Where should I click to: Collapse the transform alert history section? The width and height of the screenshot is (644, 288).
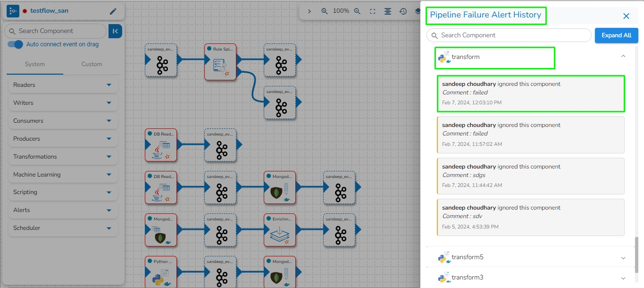[x=623, y=56]
